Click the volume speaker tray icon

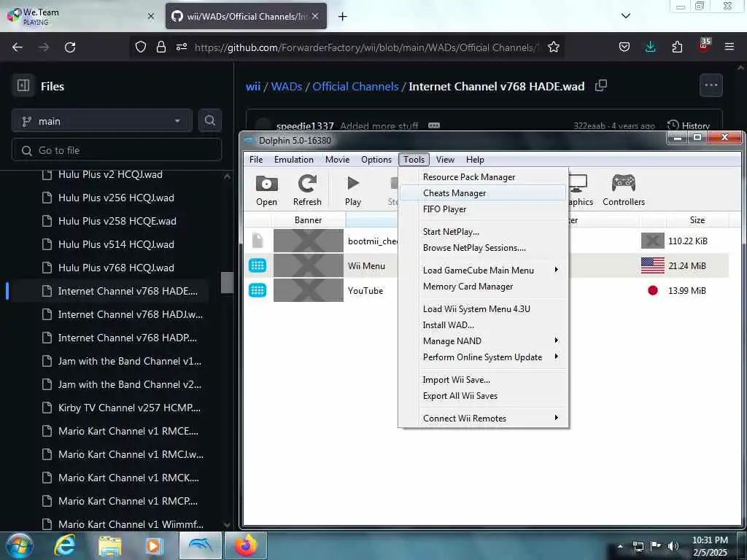click(673, 547)
